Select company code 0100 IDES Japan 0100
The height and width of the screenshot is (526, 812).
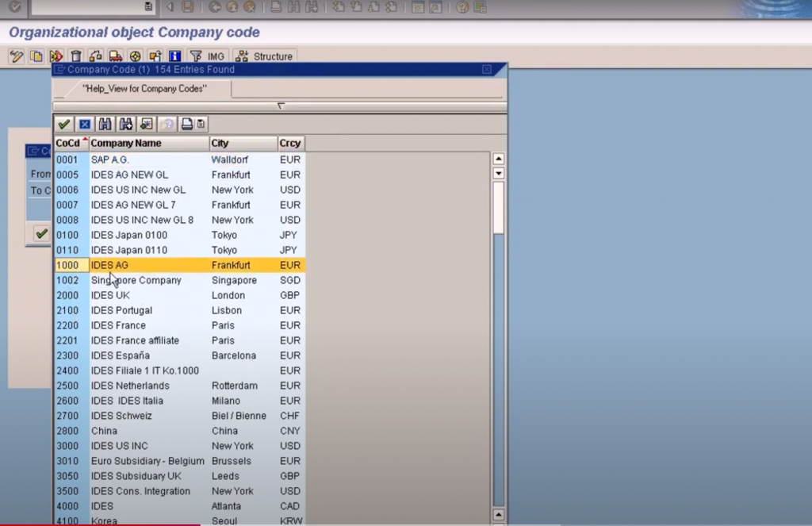(x=180, y=235)
